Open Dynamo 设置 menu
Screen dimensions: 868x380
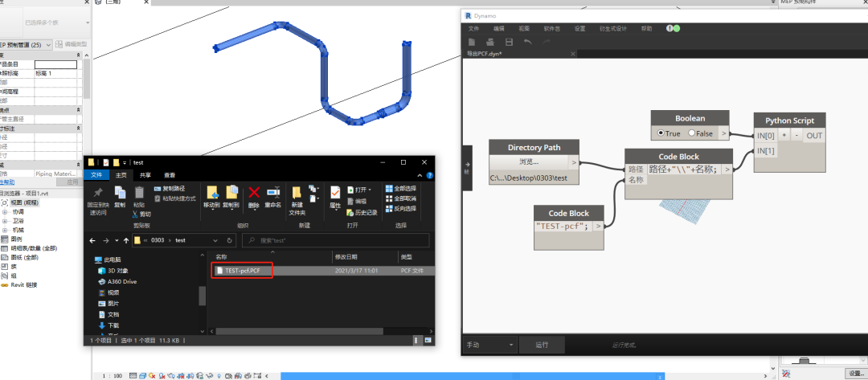coord(579,29)
